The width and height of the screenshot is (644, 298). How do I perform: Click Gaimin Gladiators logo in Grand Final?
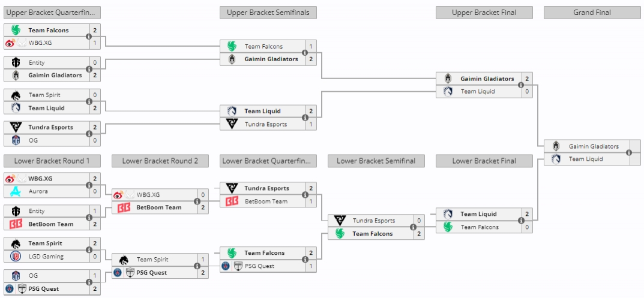[556, 146]
